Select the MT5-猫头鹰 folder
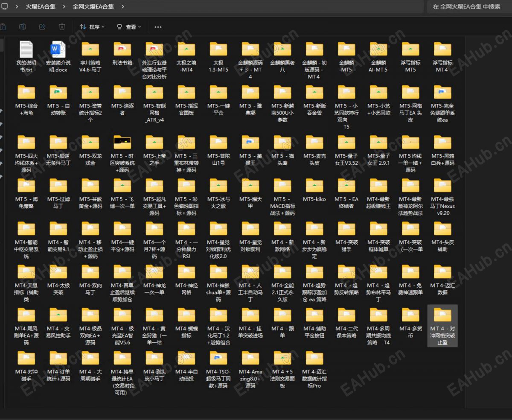This screenshot has height=420, width=512. pos(282,150)
